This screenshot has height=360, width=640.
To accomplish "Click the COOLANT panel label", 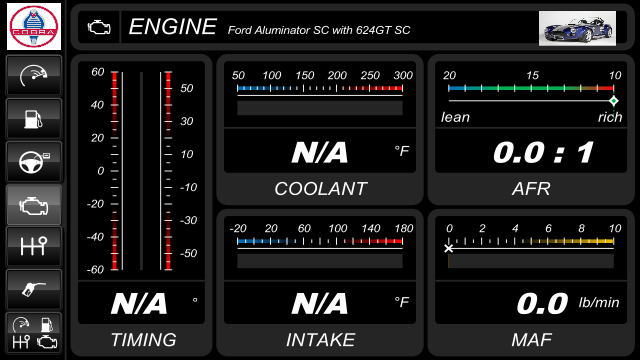I will (321, 189).
